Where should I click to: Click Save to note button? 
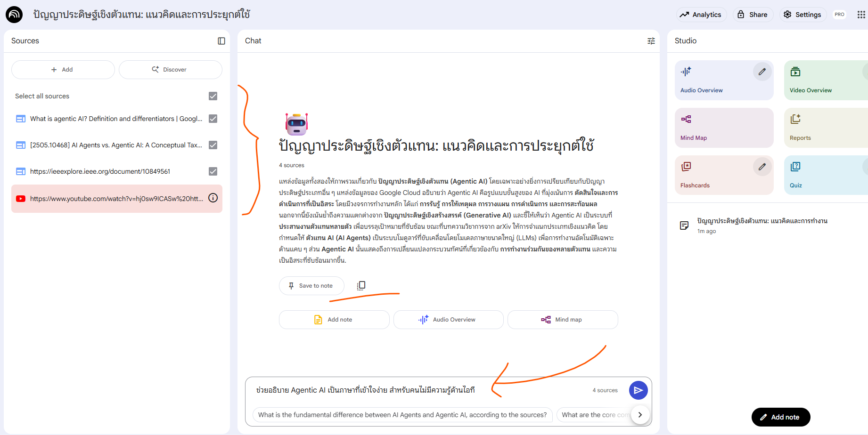(311, 286)
